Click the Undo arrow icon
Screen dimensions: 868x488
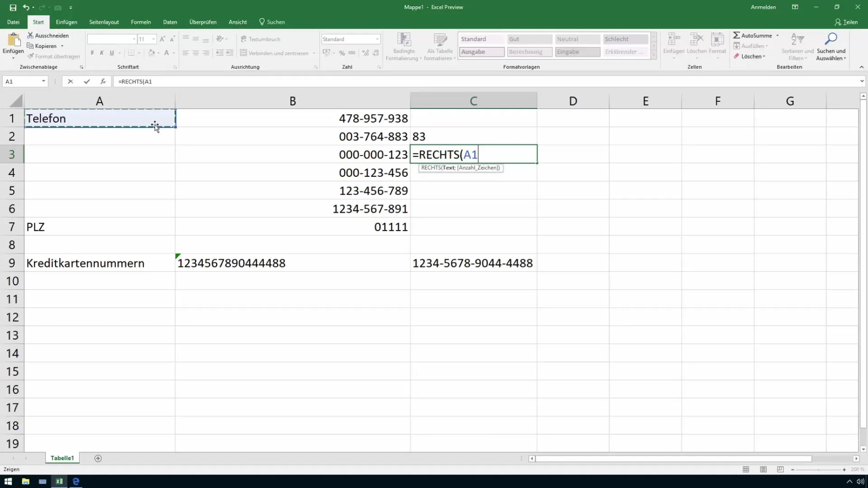[x=26, y=7]
